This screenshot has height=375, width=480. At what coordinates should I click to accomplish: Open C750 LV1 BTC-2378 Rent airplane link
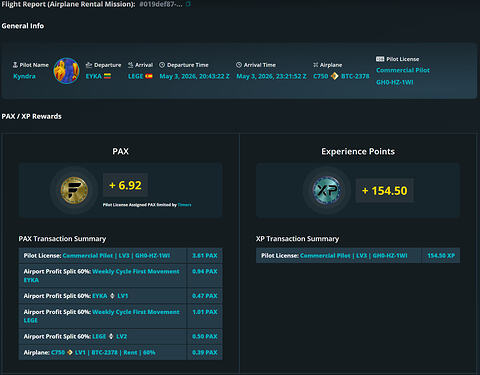pos(103,352)
